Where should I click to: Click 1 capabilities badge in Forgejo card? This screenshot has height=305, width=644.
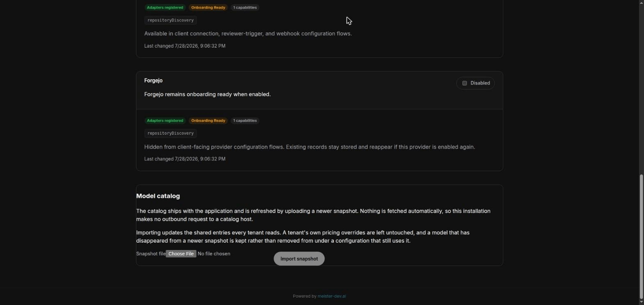(245, 121)
